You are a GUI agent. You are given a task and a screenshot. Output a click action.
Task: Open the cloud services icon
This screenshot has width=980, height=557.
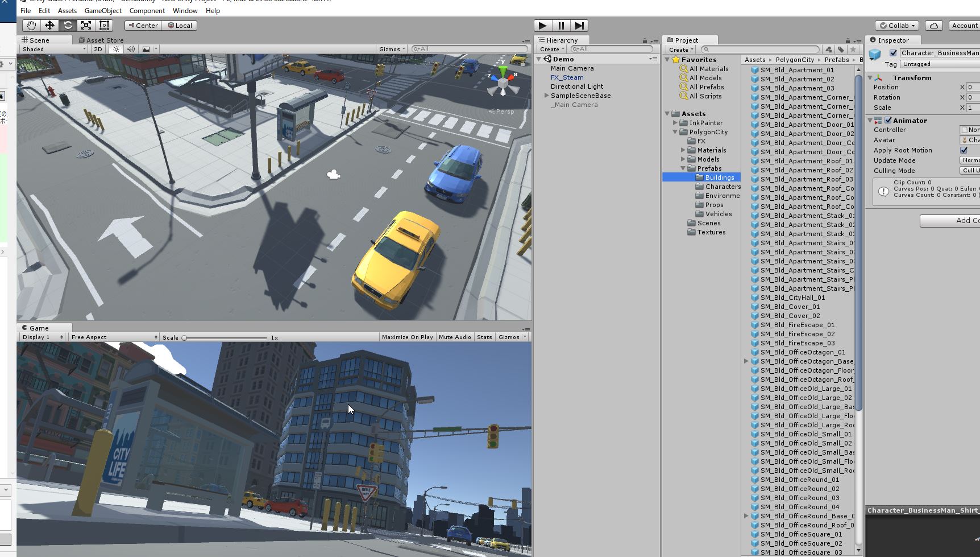(933, 26)
